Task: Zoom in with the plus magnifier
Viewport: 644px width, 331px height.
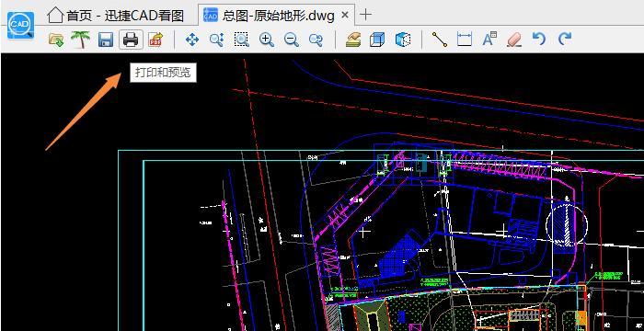Action: tap(267, 40)
